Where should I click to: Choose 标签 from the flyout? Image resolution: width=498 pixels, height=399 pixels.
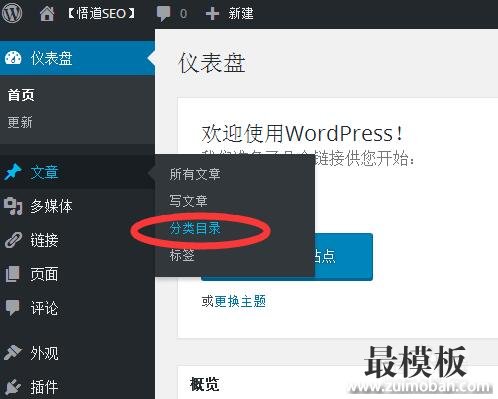pyautogui.click(x=182, y=256)
